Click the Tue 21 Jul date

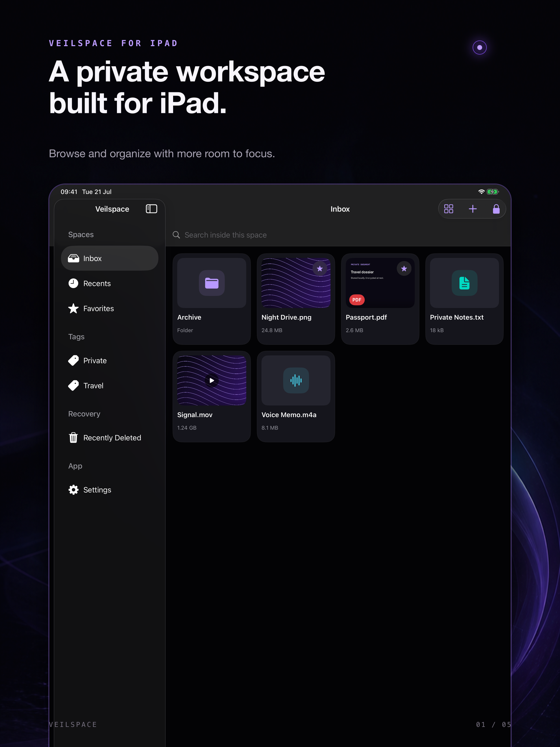97,192
